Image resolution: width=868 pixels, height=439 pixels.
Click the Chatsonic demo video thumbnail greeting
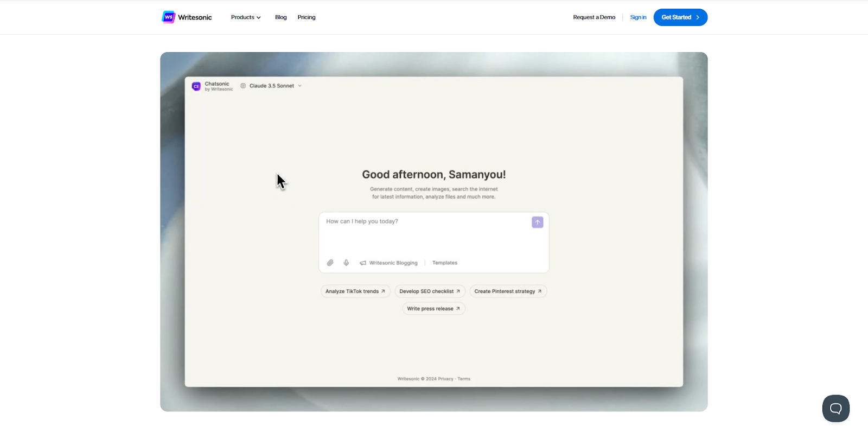tap(434, 175)
